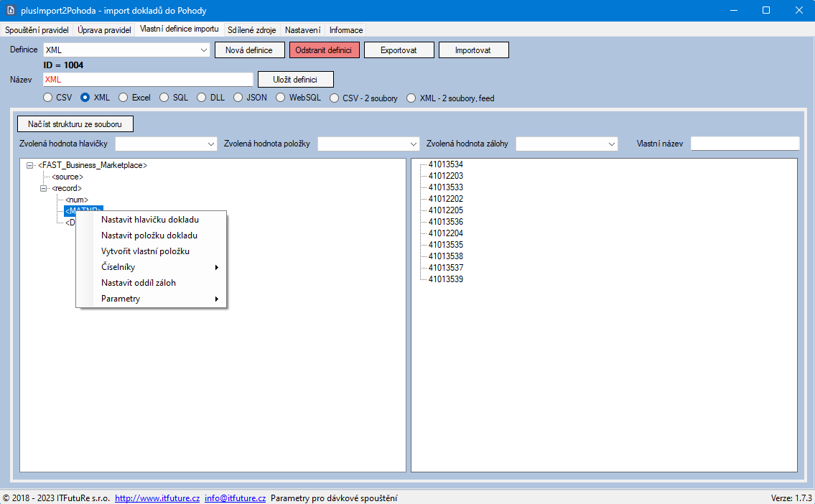Screen dimensions: 815x504
Task: Select value 41013535 in the right list
Action: coord(445,245)
